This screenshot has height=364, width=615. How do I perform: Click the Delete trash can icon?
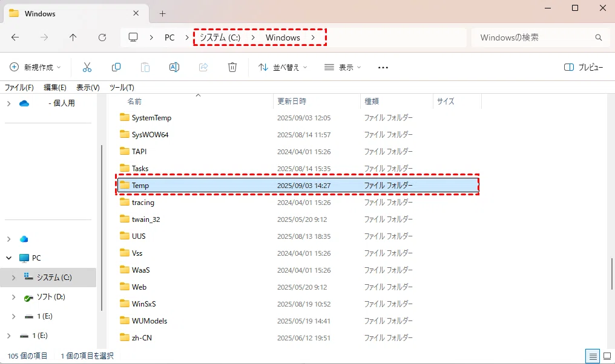[232, 67]
